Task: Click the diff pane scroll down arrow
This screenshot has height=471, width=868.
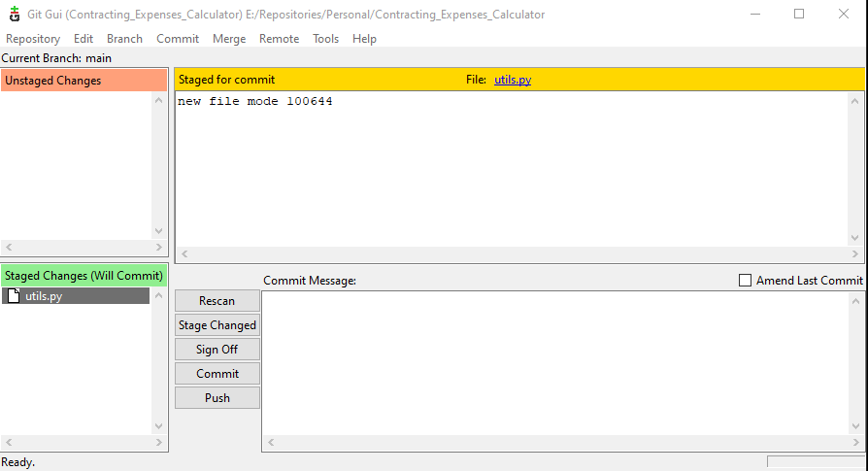Action: [854, 237]
